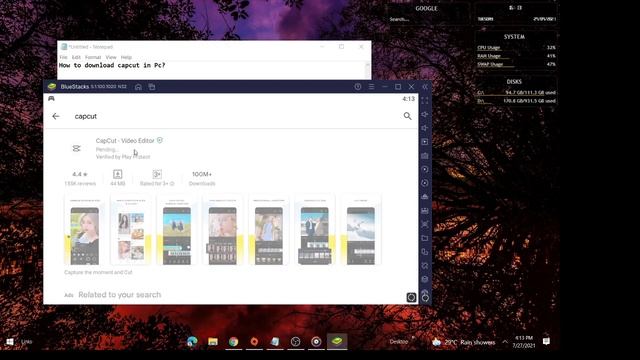Click Notepad text 'How to download capcut in Pc?'

(112, 65)
